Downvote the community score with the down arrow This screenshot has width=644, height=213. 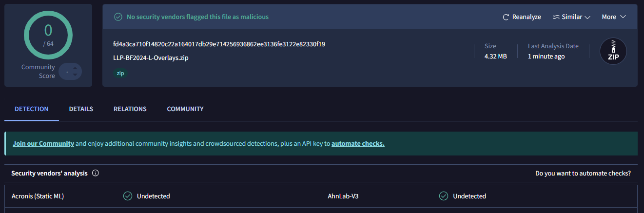tap(75, 75)
